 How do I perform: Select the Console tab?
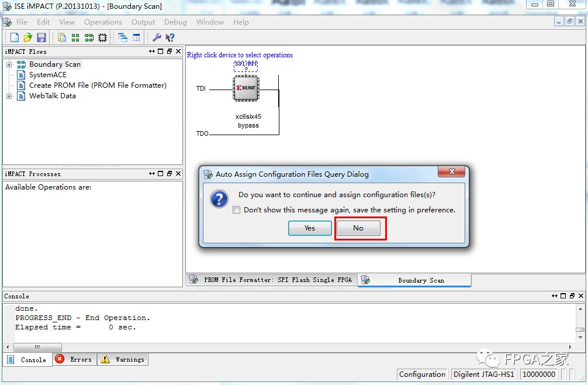click(27, 359)
